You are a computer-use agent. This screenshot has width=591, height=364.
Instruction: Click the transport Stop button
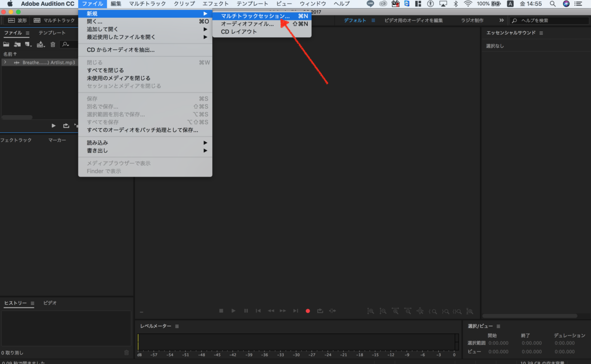pyautogui.click(x=221, y=311)
